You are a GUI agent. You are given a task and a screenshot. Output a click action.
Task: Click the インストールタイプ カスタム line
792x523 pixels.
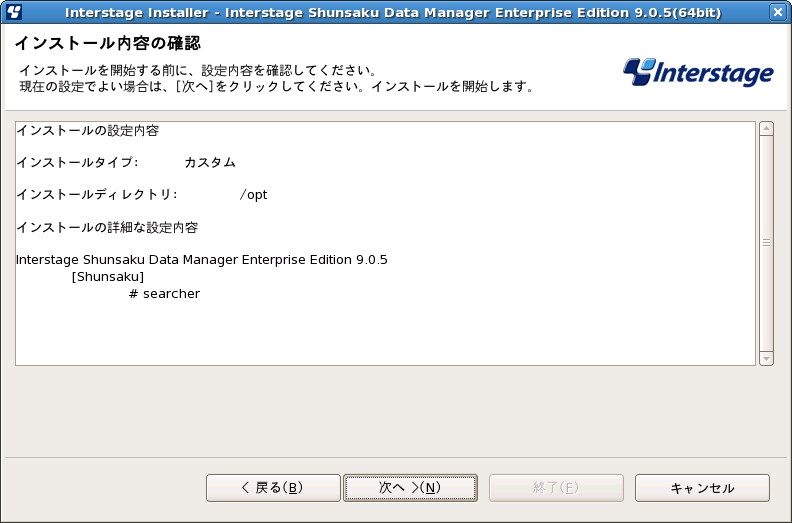[126, 162]
